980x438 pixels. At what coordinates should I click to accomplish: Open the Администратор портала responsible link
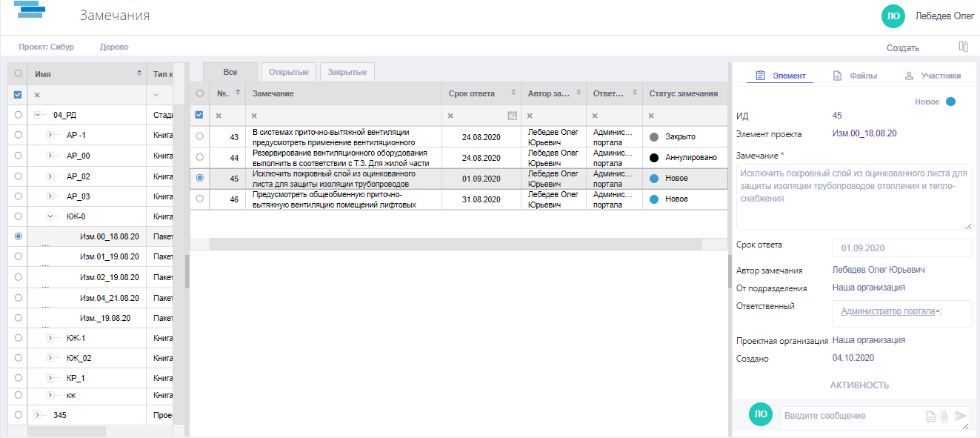[x=888, y=311]
